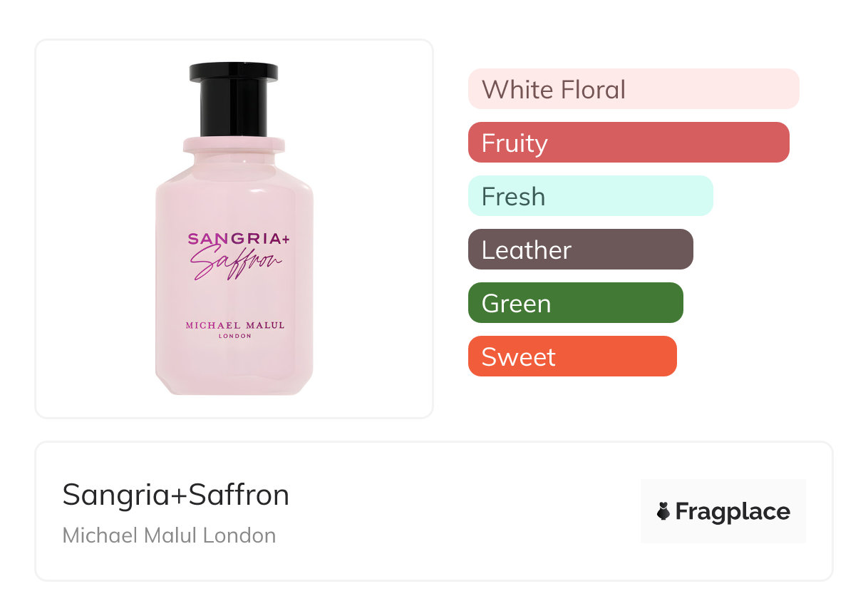The image size is (868, 616).
Task: Click the small LONDON text on bottle
Action: pyautogui.click(x=234, y=337)
